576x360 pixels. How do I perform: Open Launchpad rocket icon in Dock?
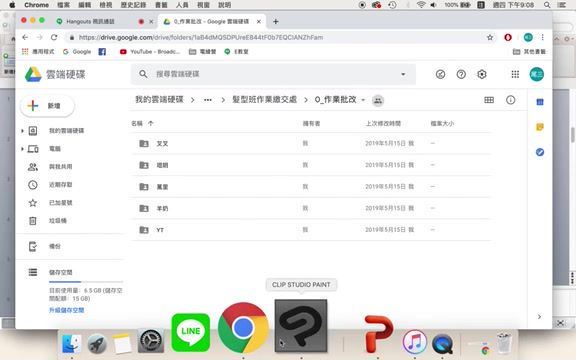click(97, 343)
